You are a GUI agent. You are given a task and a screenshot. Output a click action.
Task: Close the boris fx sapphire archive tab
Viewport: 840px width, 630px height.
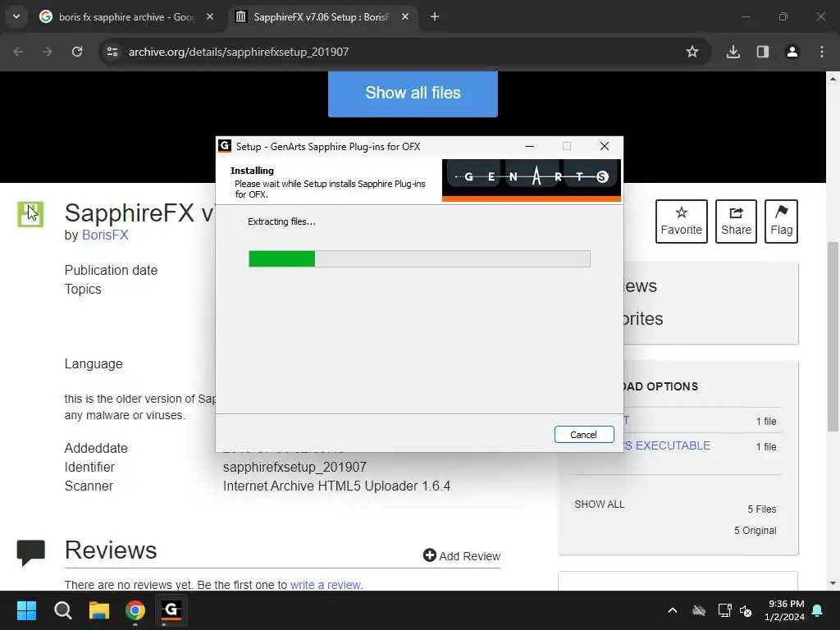(210, 17)
